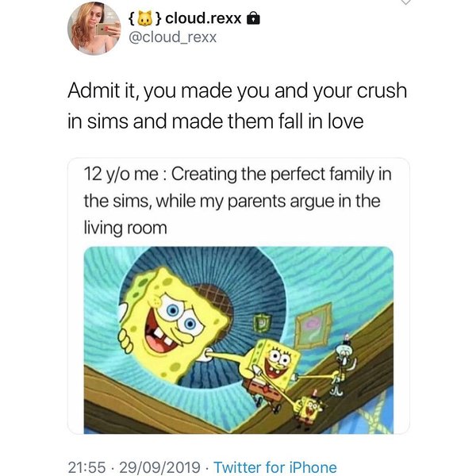Open the tweet options chevron at top
This screenshot has height=476, width=476.
[x=406, y=4]
